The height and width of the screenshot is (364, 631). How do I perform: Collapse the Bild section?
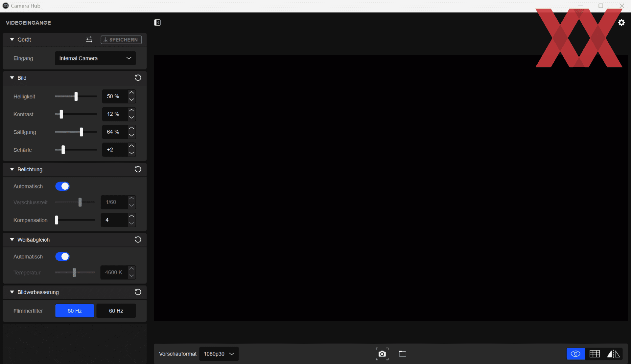[x=12, y=78]
